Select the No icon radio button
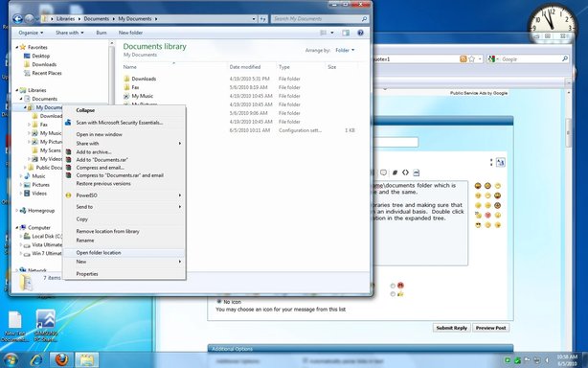588x368 pixels. pyautogui.click(x=219, y=301)
